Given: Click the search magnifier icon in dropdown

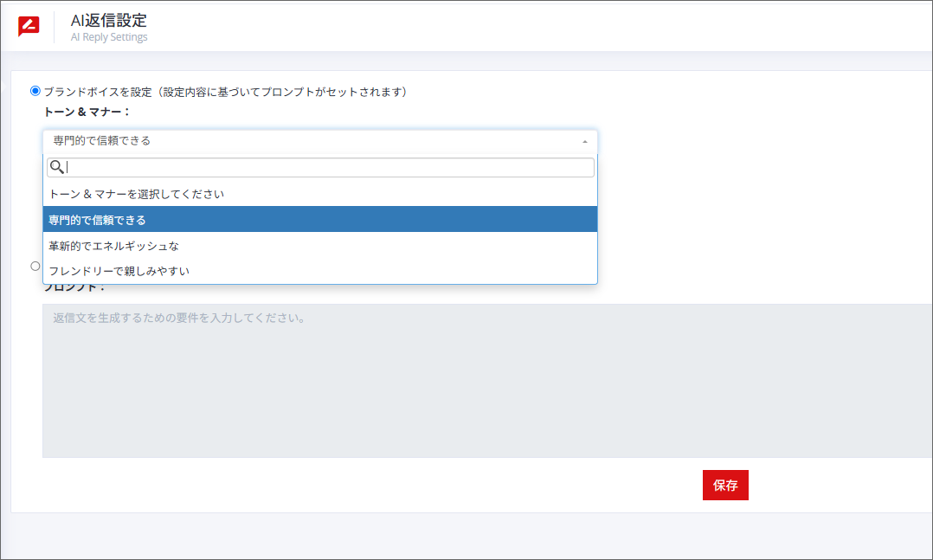Looking at the screenshot, I should 56,167.
